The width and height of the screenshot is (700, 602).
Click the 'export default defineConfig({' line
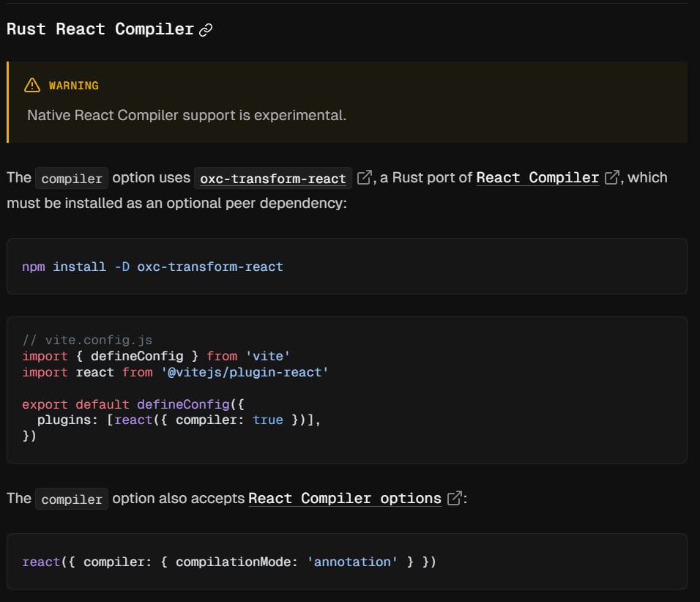(x=133, y=404)
